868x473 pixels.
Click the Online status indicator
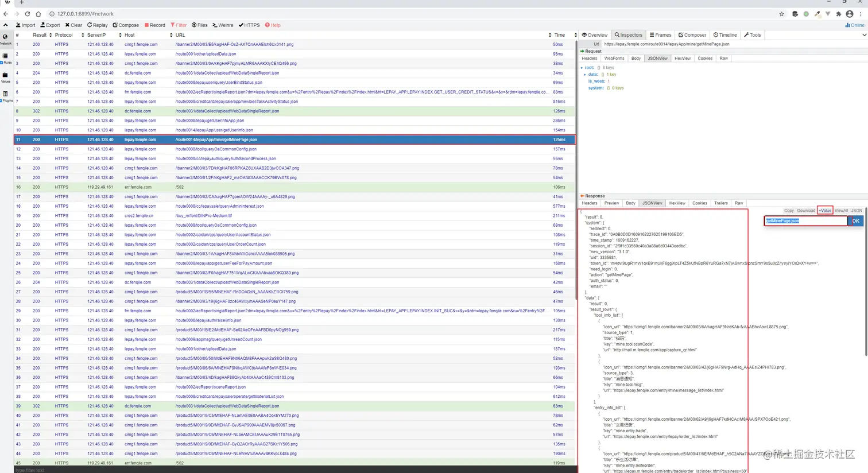855,25
